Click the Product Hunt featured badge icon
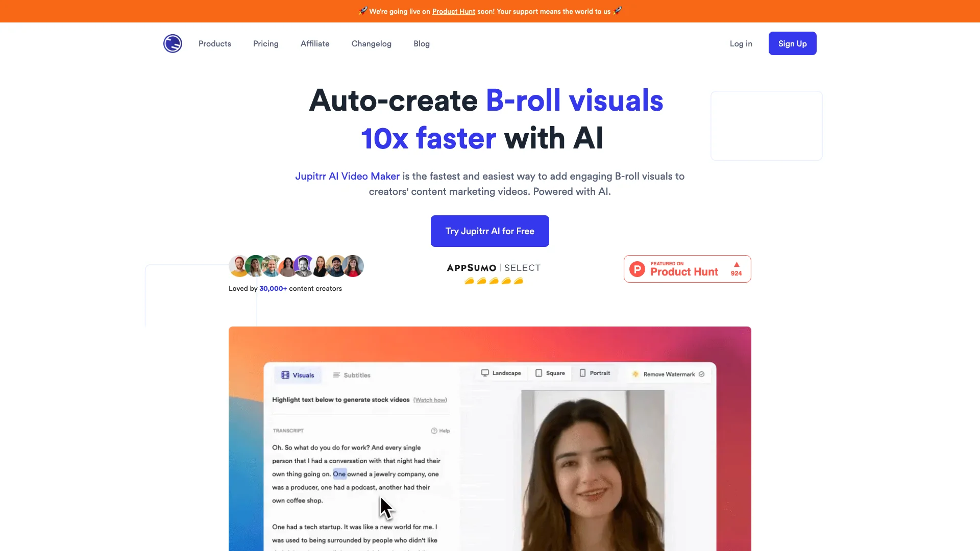Screen dimensions: 980x551 coord(687,268)
